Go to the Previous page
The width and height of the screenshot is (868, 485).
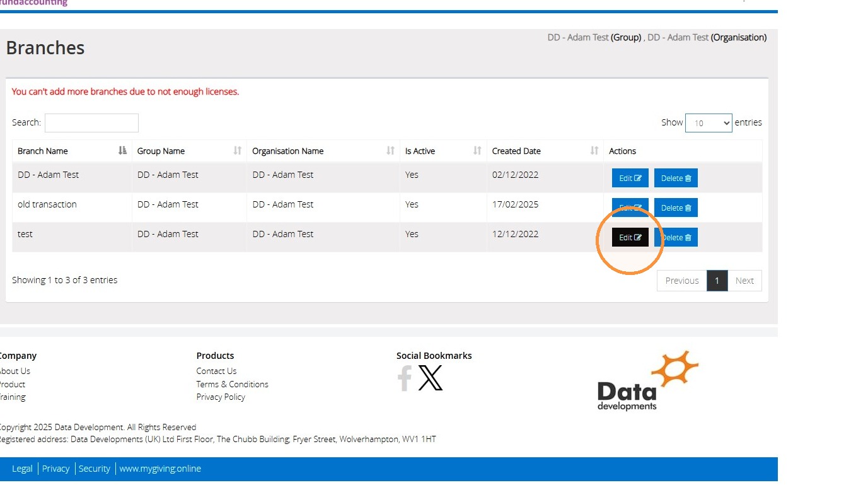tap(682, 281)
